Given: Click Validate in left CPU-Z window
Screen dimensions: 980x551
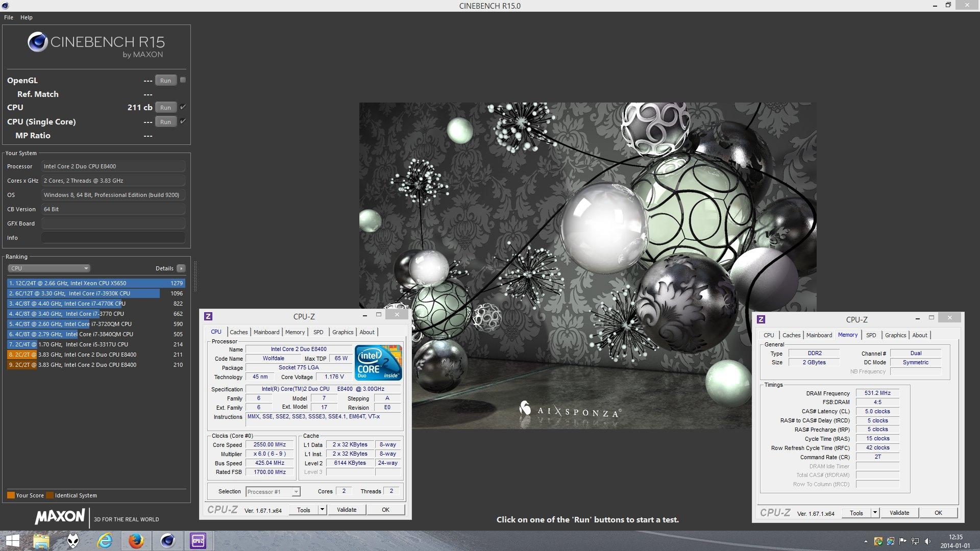Looking at the screenshot, I should [347, 510].
